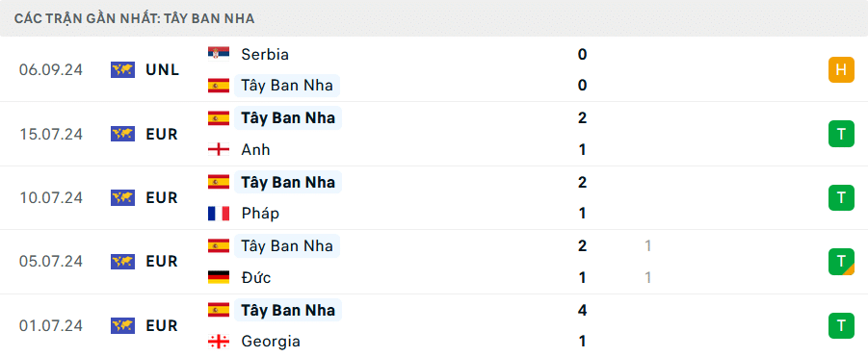The height and width of the screenshot is (357, 868).
Task: Click the UNL league label
Action: (x=162, y=69)
